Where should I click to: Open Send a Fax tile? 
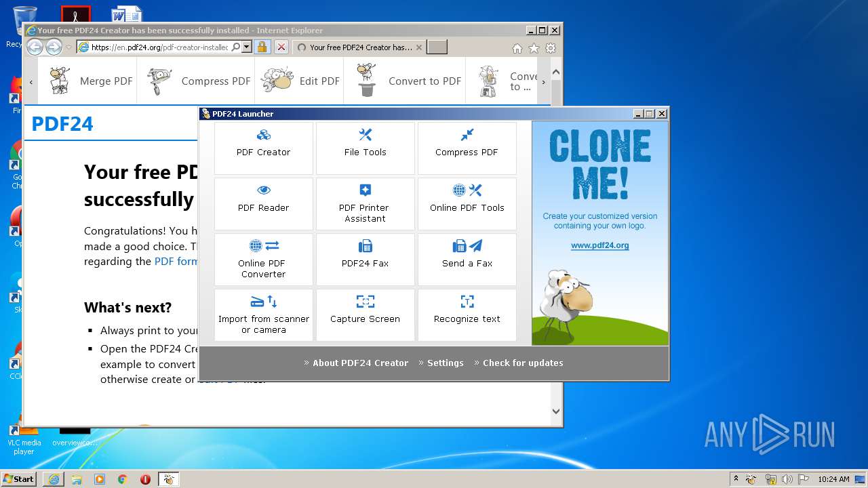click(x=467, y=259)
